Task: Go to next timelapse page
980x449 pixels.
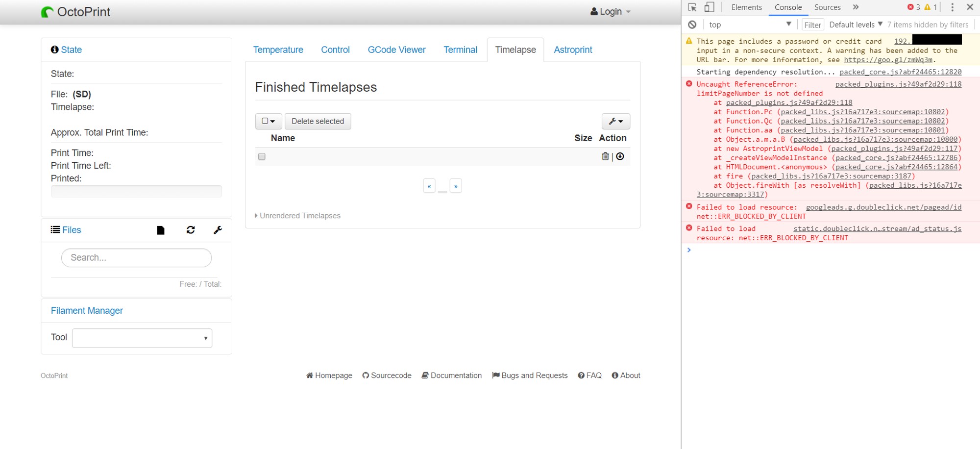Action: 456,186
